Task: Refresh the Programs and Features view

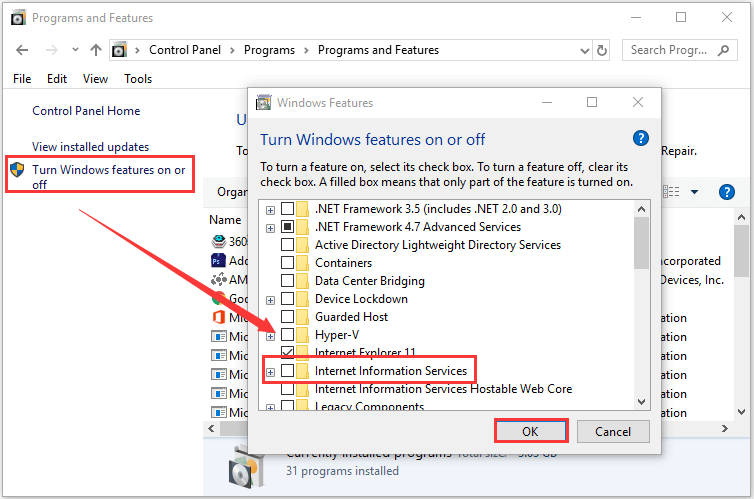Action: pos(602,50)
